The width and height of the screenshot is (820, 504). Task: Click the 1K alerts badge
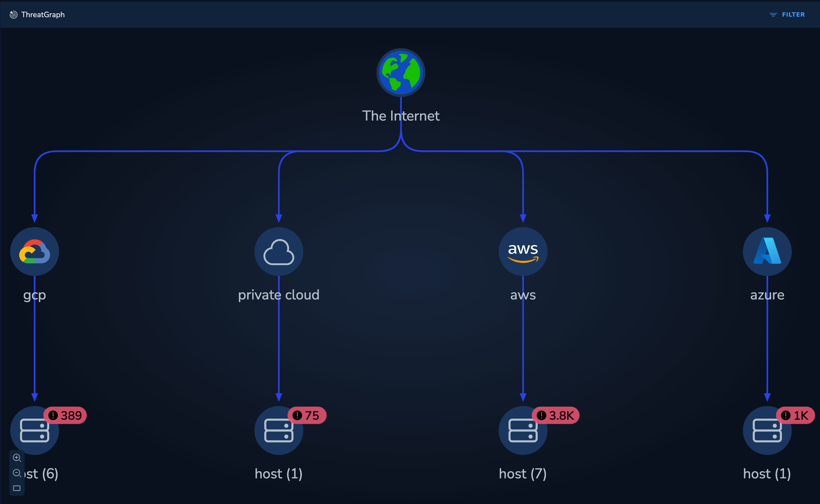click(795, 415)
